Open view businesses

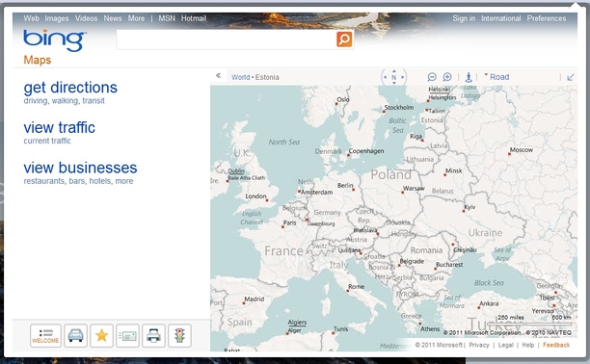tap(80, 168)
